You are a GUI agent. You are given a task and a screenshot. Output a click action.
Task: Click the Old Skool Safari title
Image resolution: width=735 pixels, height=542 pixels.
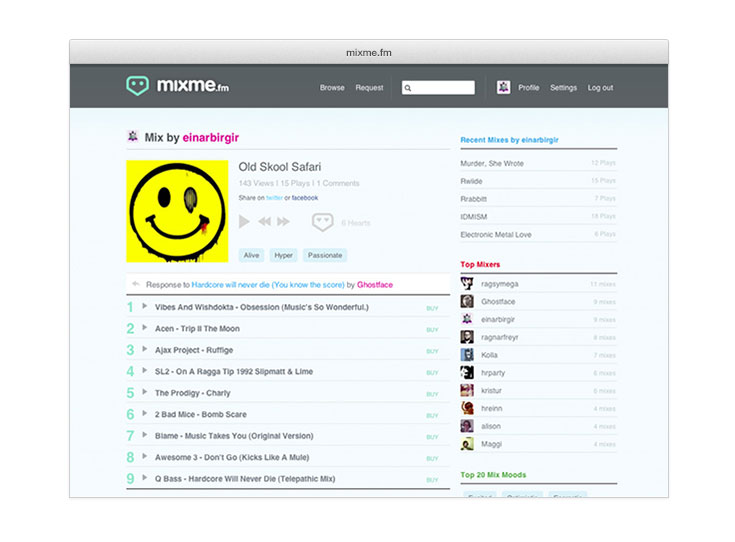coord(280,167)
